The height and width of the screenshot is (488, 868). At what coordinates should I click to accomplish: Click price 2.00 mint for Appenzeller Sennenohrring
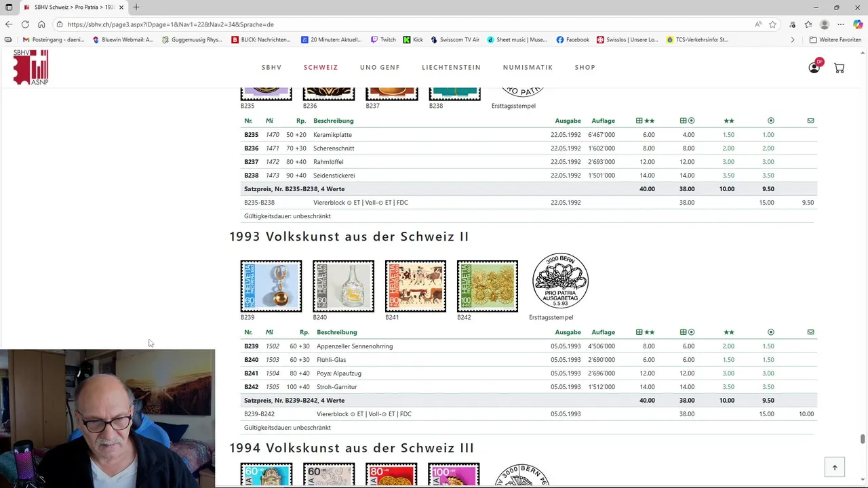728,346
